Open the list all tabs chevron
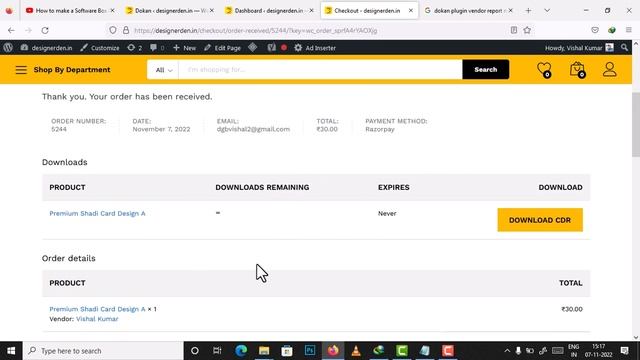This screenshot has height=360, width=640. point(547,11)
